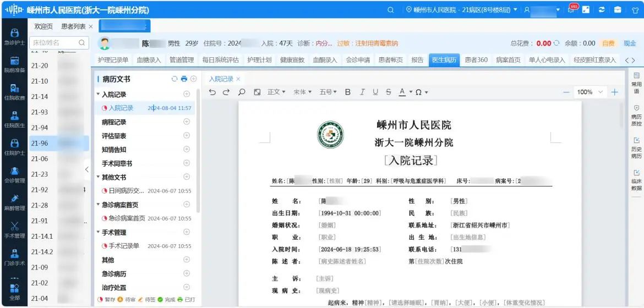Refresh the 病历文书 document list
Viewport: 644px width, 308px height.
[174, 79]
